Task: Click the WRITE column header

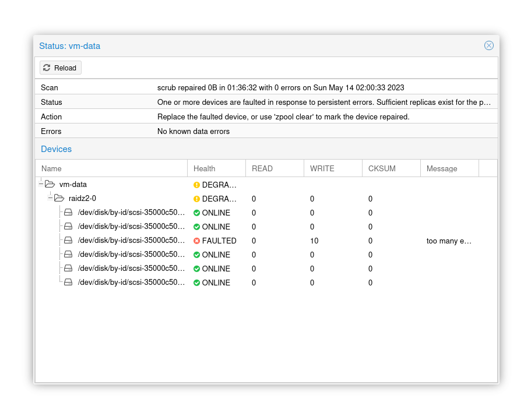Action: (332, 168)
